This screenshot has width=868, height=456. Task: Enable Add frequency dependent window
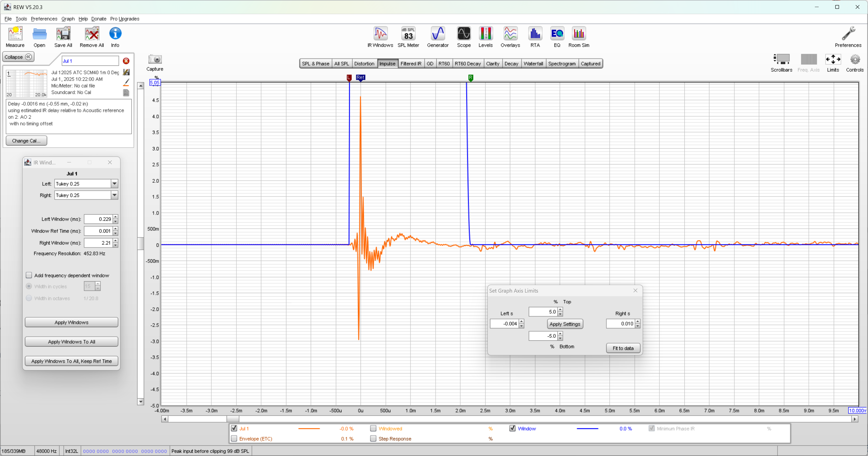pos(29,275)
